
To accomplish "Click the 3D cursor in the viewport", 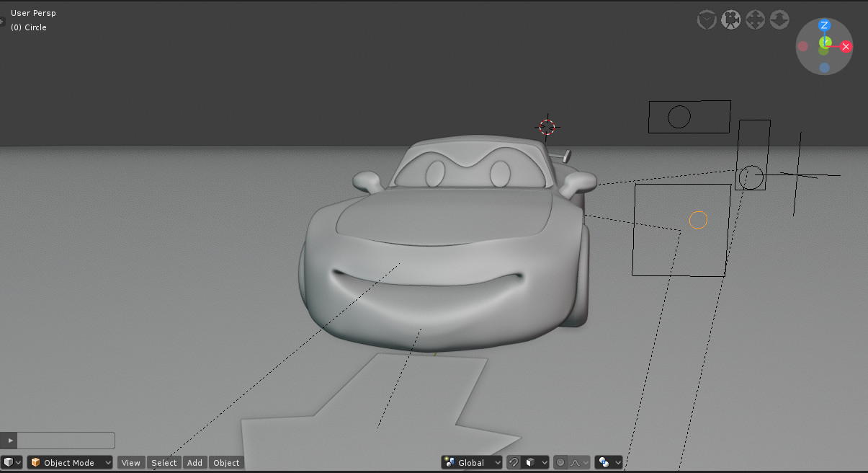I will (547, 127).
